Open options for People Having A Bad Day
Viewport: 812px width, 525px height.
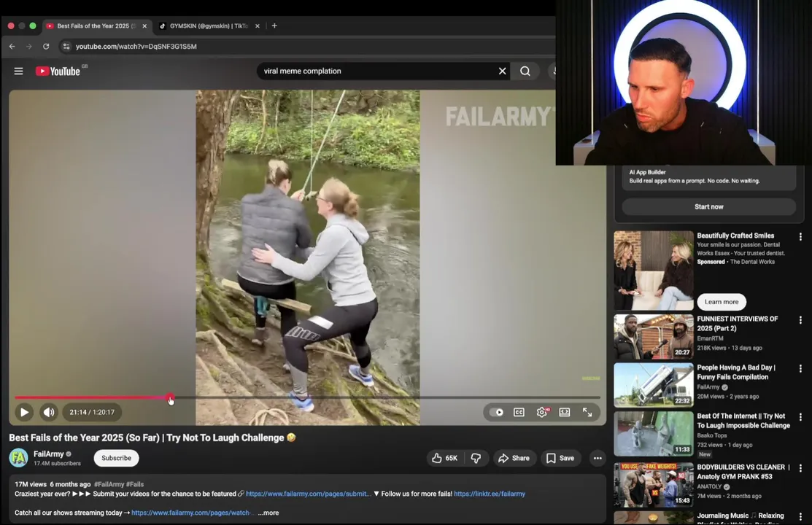point(800,369)
